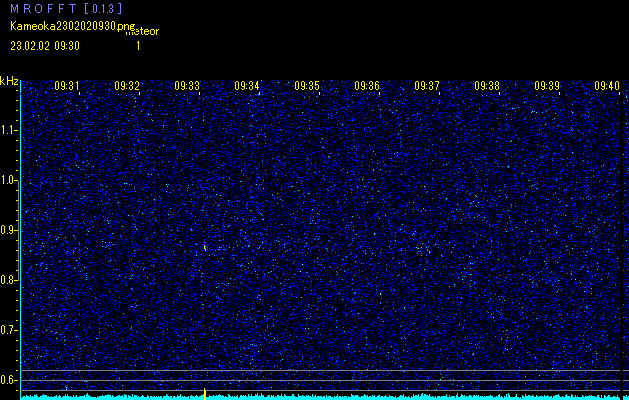
Task: Click the kHz axis unit label
Action: pyautogui.click(x=9, y=81)
